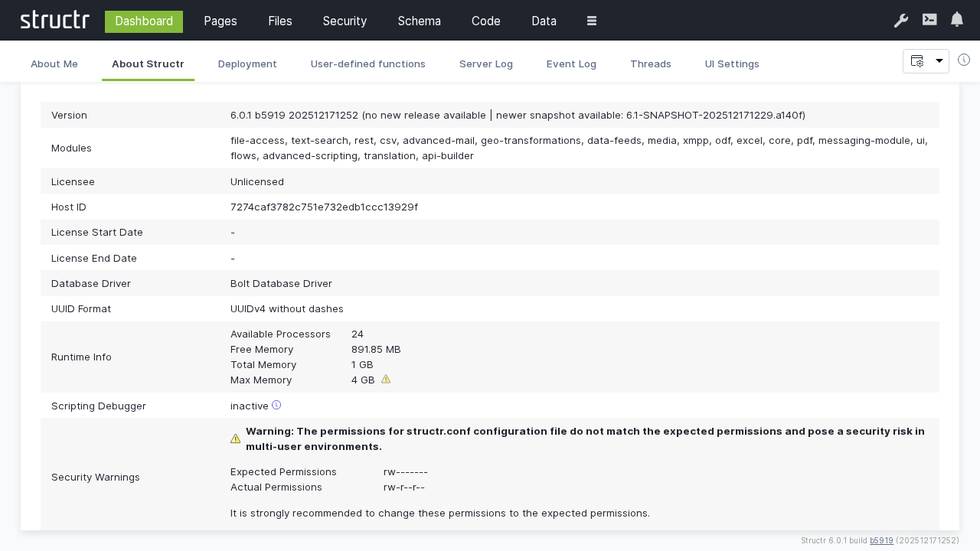This screenshot has height=551, width=980.
Task: Navigate to the Schema section
Action: (x=419, y=21)
